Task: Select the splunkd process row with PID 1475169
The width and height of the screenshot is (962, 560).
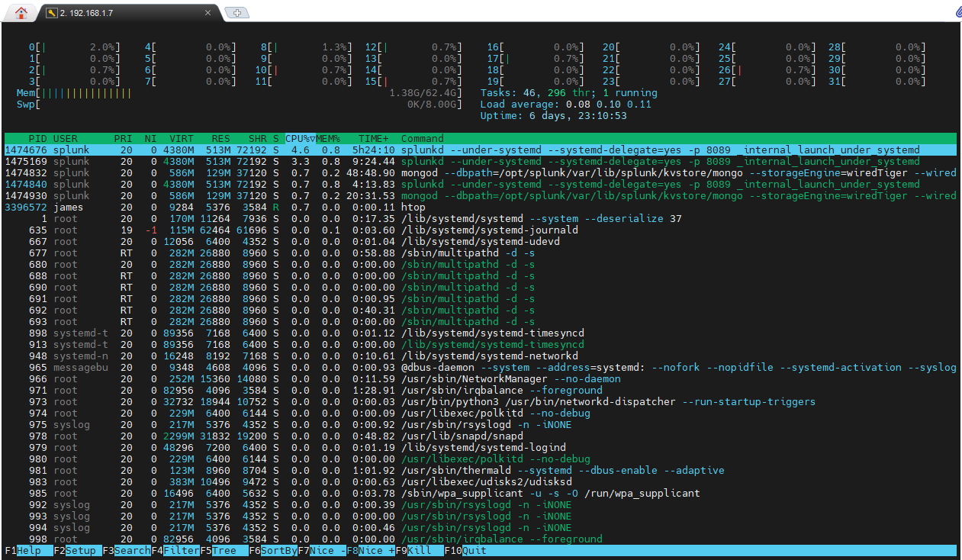Action: coord(481,162)
